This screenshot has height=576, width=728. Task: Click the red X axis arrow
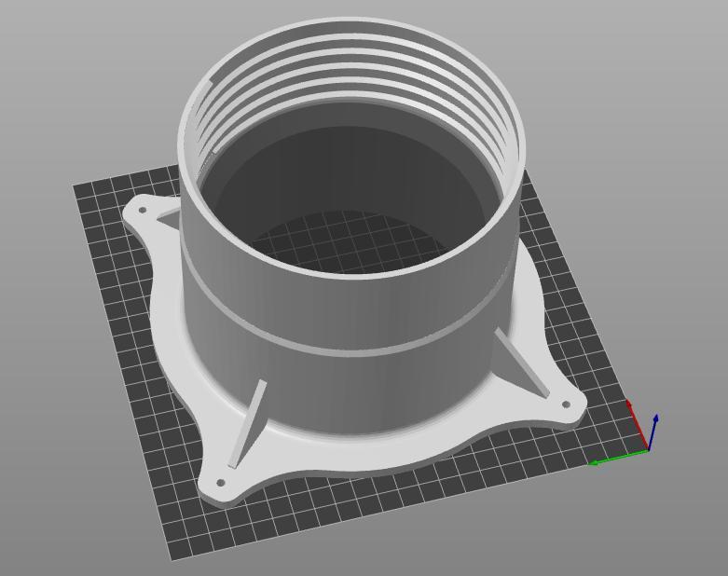tap(637, 422)
